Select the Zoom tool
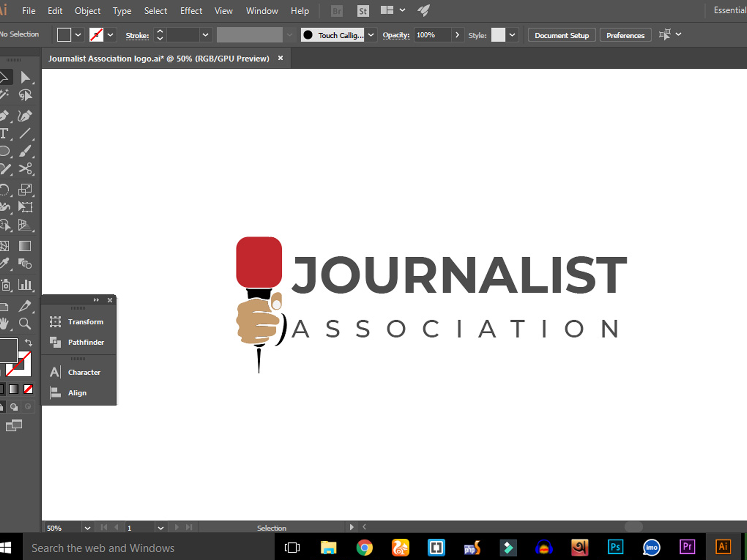The image size is (747, 560). 25,323
